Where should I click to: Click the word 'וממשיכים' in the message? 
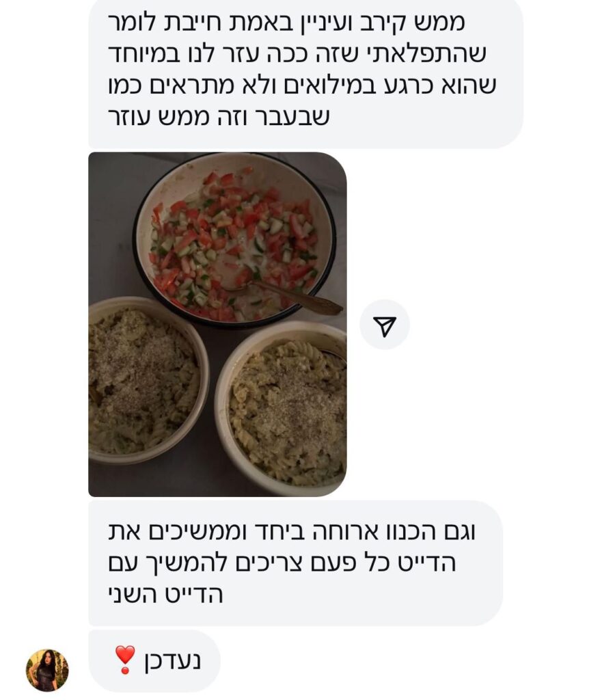click(x=196, y=531)
